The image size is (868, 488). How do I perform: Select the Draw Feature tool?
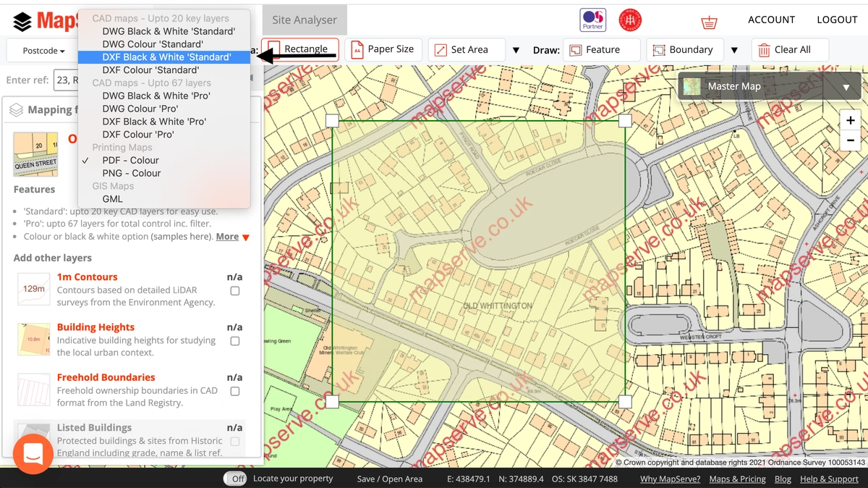coord(603,49)
